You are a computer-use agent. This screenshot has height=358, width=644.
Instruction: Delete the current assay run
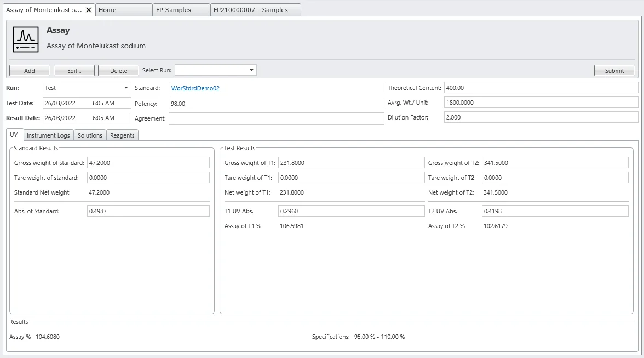pos(118,71)
